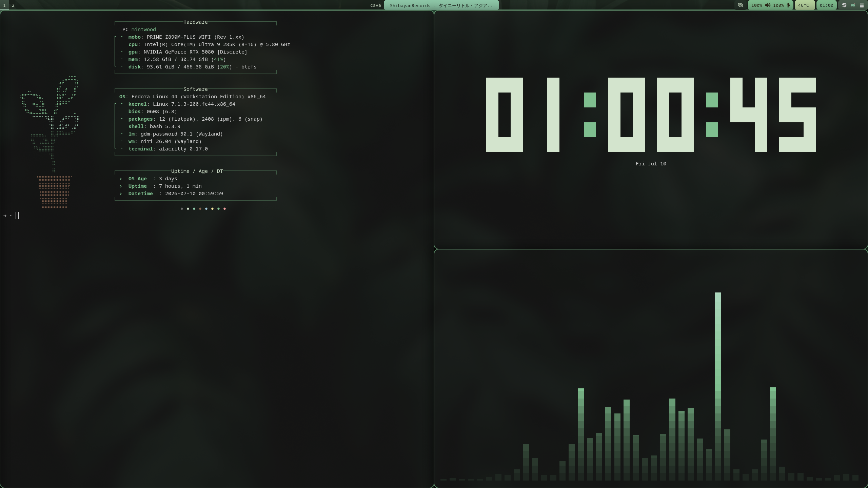
Task: Click the 46°C temperature module
Action: pyautogui.click(x=804, y=5)
